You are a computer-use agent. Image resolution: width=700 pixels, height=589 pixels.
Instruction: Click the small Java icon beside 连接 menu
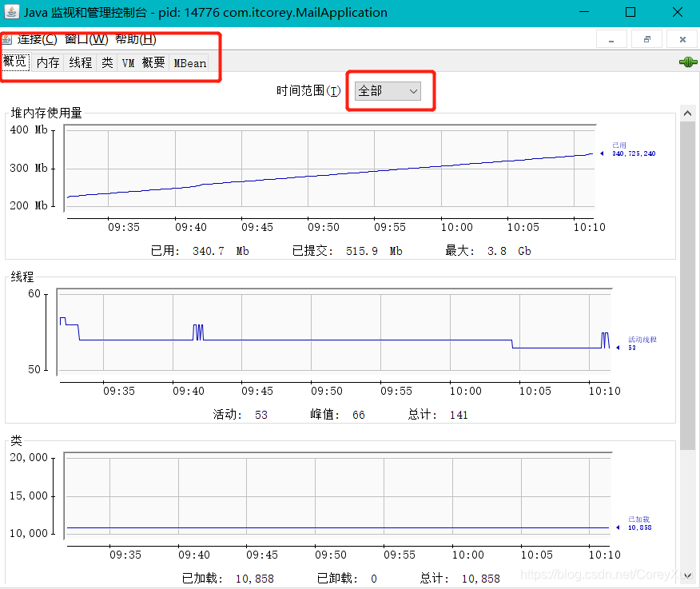point(6,39)
